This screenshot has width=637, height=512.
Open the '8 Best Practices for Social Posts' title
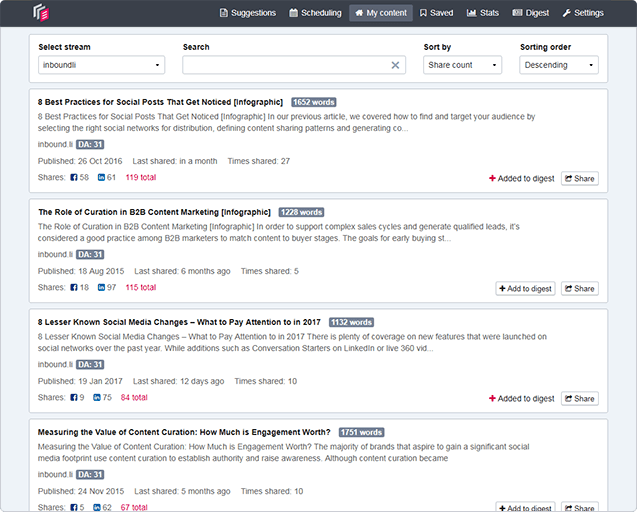(x=160, y=102)
